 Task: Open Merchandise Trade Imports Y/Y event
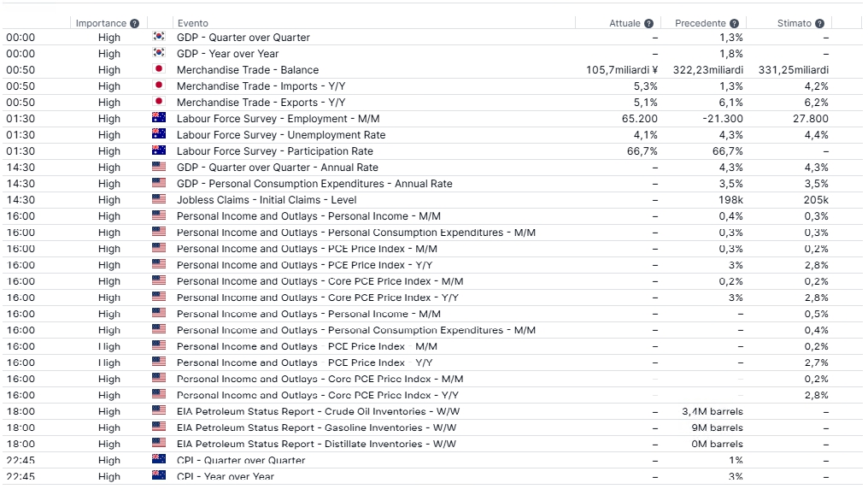point(261,86)
